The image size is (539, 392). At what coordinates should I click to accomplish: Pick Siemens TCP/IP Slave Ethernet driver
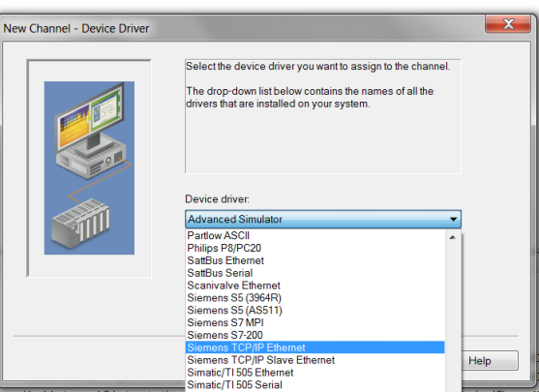tap(315, 360)
